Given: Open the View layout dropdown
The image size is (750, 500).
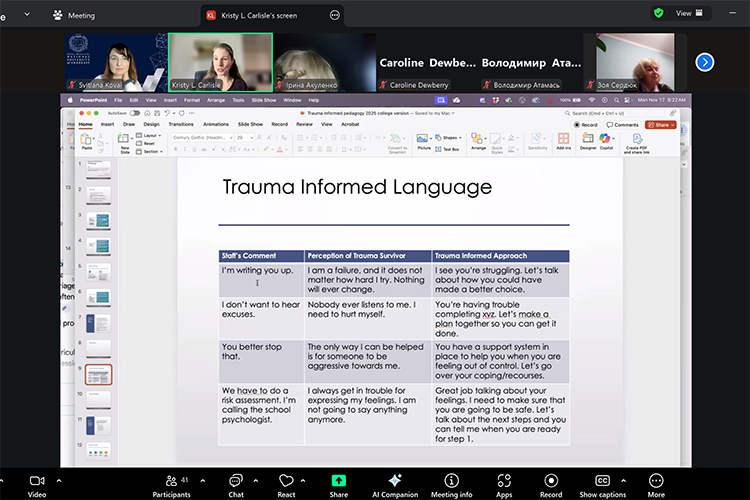Looking at the screenshot, I should pos(689,13).
